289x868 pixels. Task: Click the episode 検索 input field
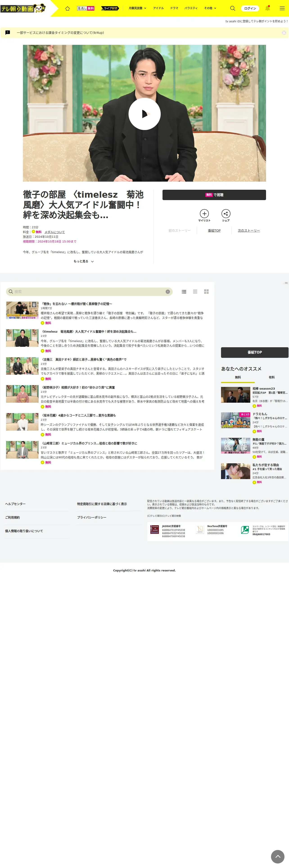89,292
